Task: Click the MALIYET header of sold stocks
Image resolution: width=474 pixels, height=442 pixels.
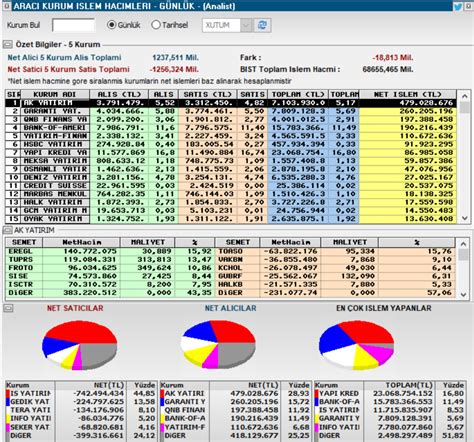Action: click(349, 242)
